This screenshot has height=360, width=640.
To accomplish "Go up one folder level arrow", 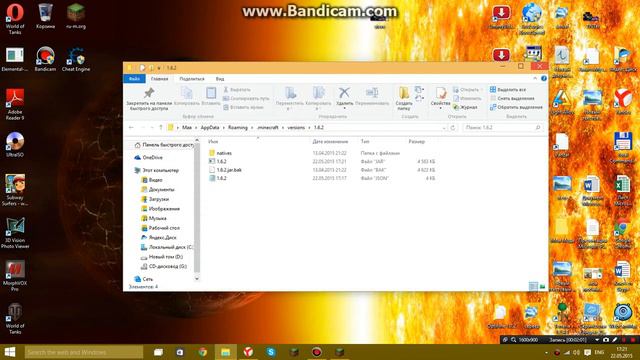I will click(x=161, y=128).
